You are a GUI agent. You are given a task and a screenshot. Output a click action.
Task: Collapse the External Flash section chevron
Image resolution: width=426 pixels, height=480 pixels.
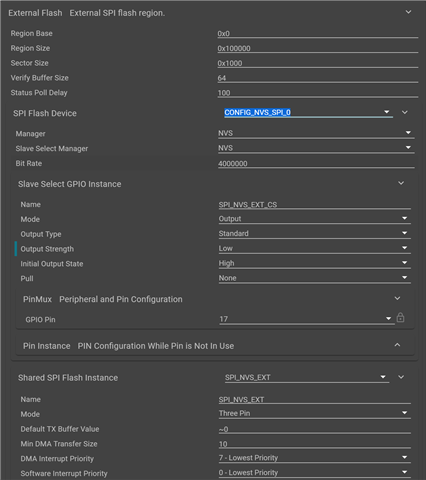408,12
